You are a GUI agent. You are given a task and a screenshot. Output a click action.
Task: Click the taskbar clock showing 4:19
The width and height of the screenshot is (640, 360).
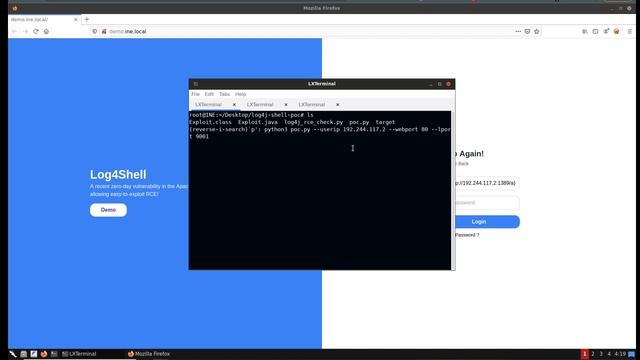pos(620,354)
